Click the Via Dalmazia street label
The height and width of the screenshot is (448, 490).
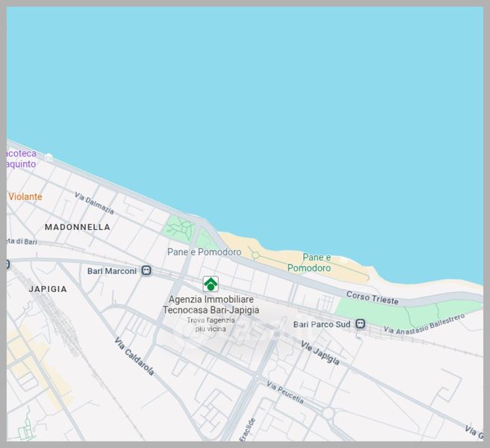[94, 203]
